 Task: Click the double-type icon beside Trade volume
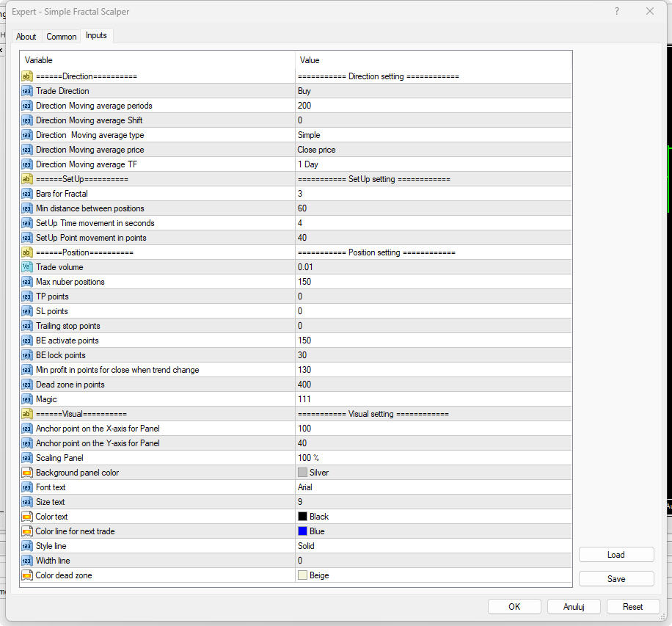point(27,267)
